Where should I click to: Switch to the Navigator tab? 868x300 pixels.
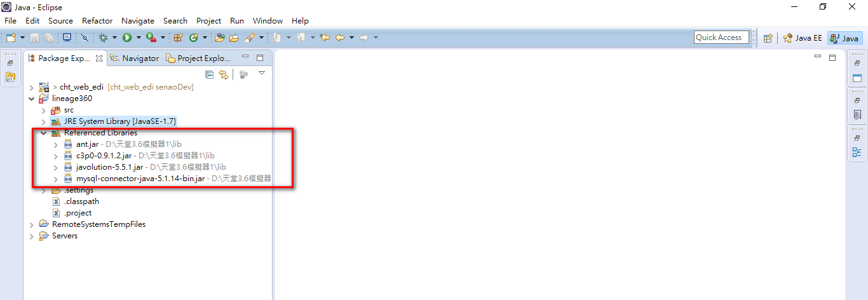tap(134, 58)
